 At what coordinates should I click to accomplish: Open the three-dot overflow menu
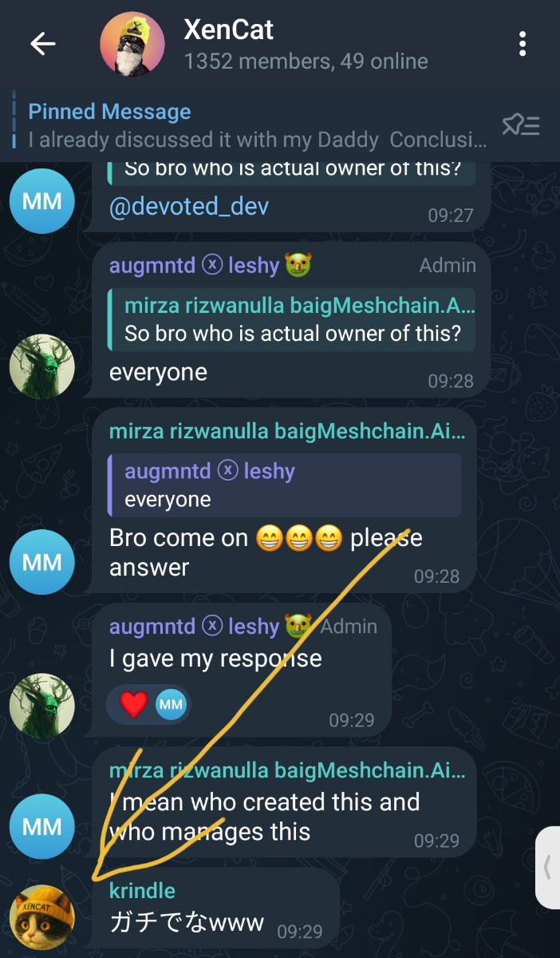tap(523, 44)
